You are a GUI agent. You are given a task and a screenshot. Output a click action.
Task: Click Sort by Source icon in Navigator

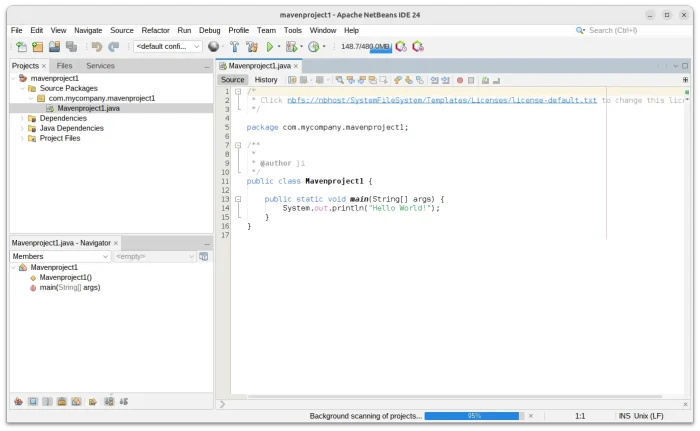pyautogui.click(x=124, y=402)
